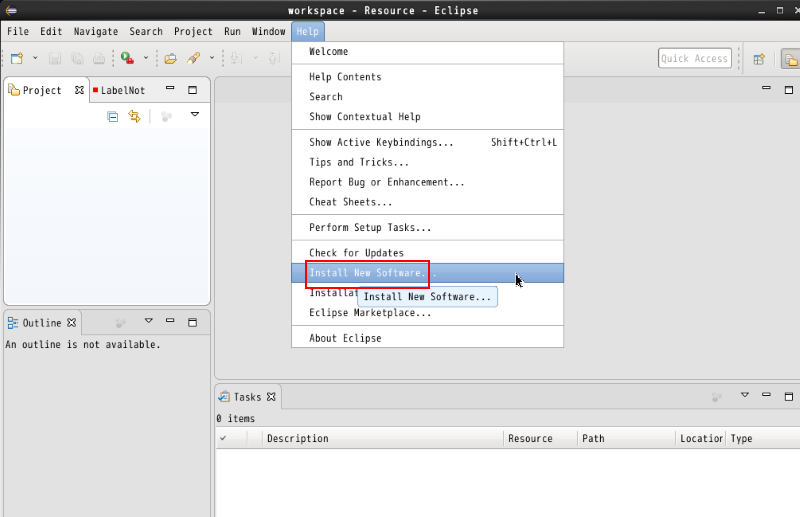
Task: Open the Run menu
Action: coord(232,32)
